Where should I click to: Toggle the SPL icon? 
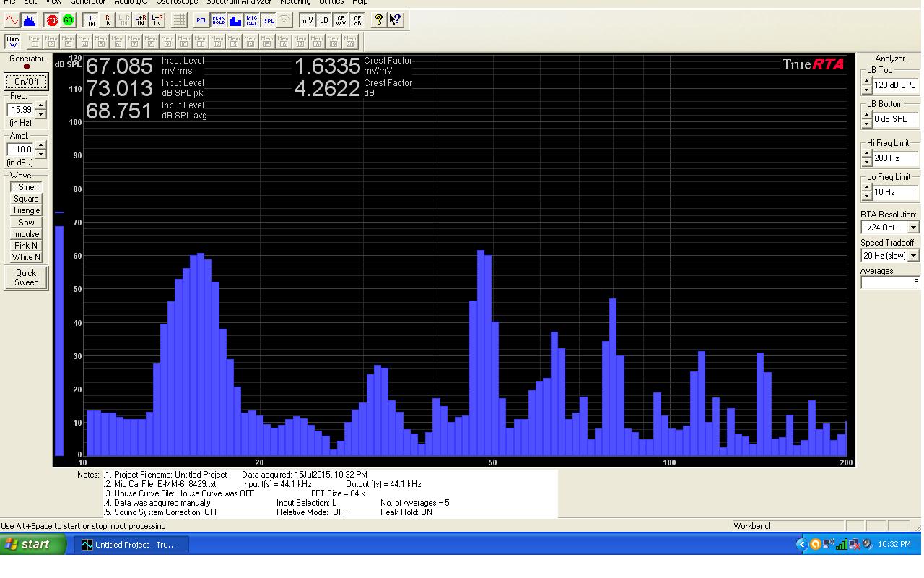point(269,20)
